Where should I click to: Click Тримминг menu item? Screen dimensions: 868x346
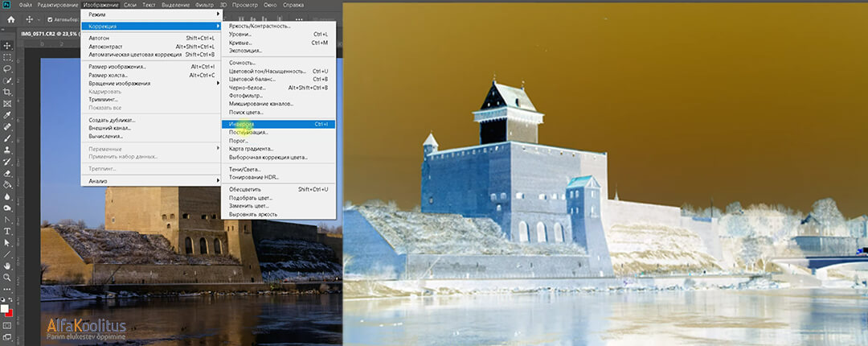[152, 99]
